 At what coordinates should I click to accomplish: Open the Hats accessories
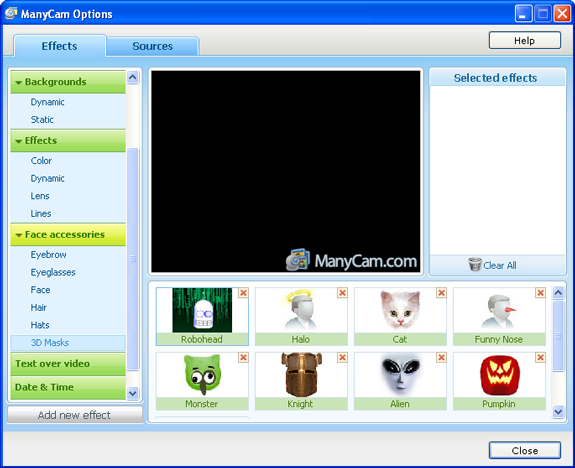coord(40,325)
